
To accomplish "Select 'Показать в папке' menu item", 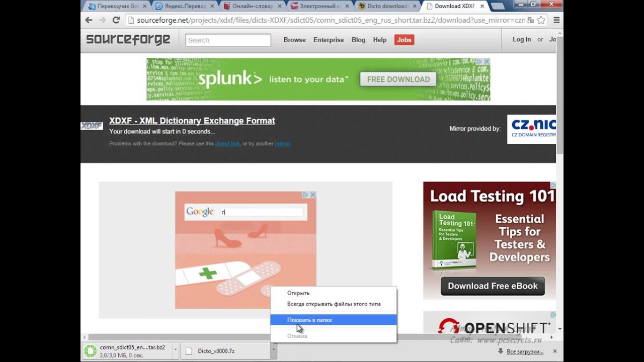I will click(334, 320).
